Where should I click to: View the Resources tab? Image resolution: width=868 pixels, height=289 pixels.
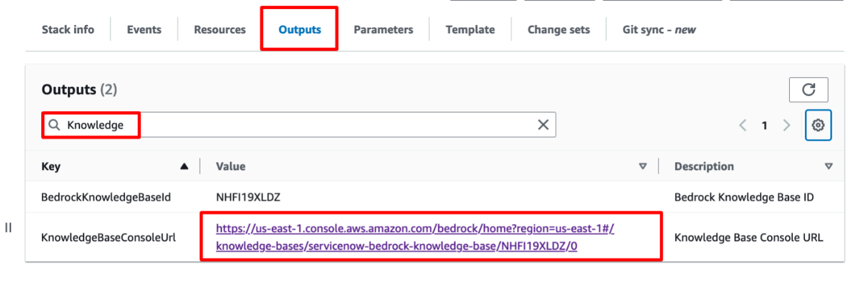click(x=220, y=29)
